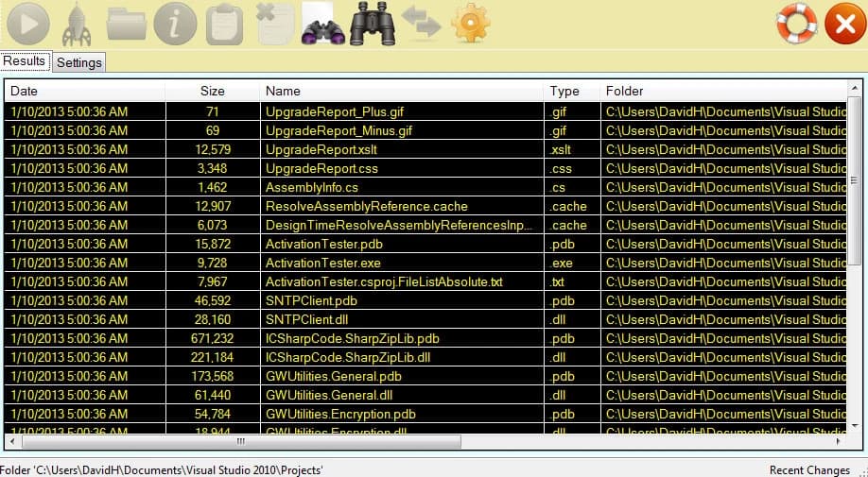This screenshot has height=477, width=868.
Task: Select the ResolveAssemblyReference.cache file name
Action: (x=367, y=206)
